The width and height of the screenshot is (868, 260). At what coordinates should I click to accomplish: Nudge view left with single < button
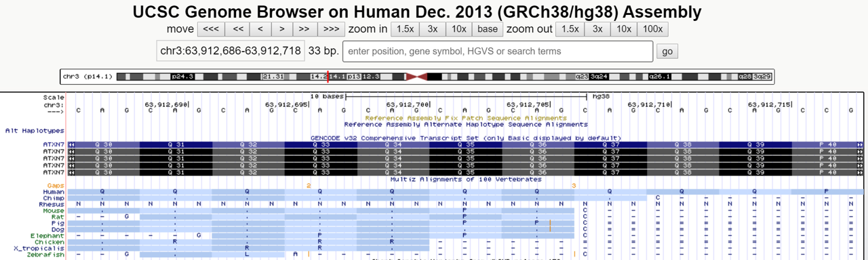click(x=260, y=29)
